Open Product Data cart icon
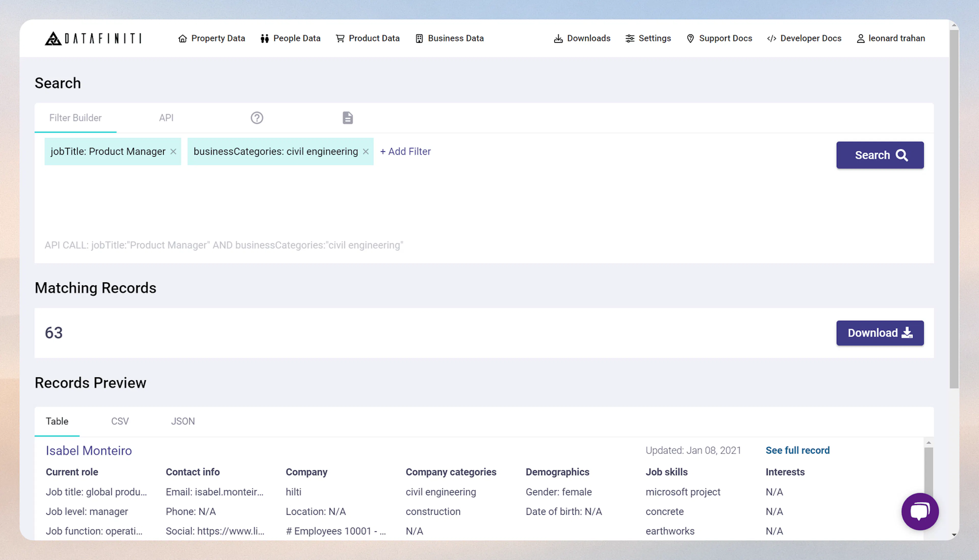This screenshot has width=979, height=560. click(x=340, y=38)
